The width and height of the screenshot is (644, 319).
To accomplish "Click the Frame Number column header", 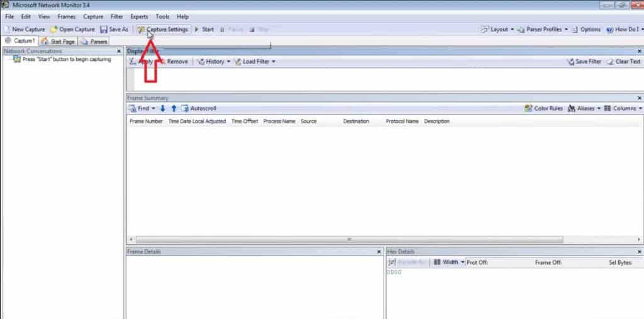I will point(146,121).
